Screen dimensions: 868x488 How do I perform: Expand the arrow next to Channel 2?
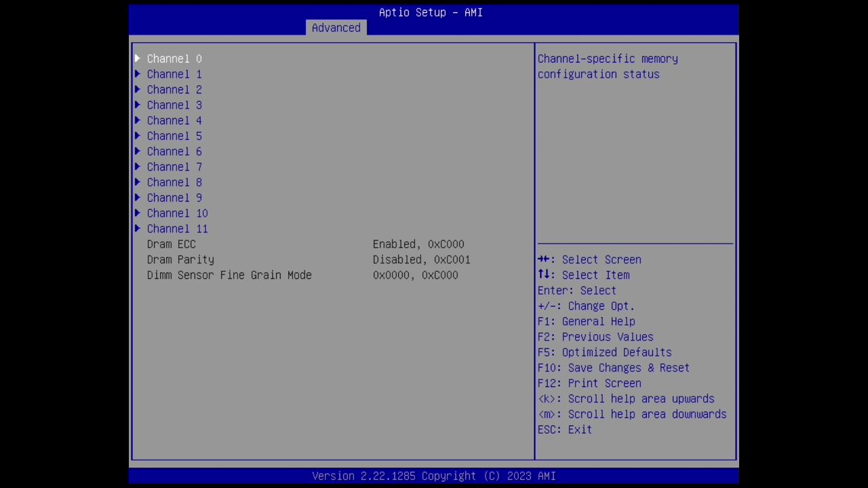(138, 89)
